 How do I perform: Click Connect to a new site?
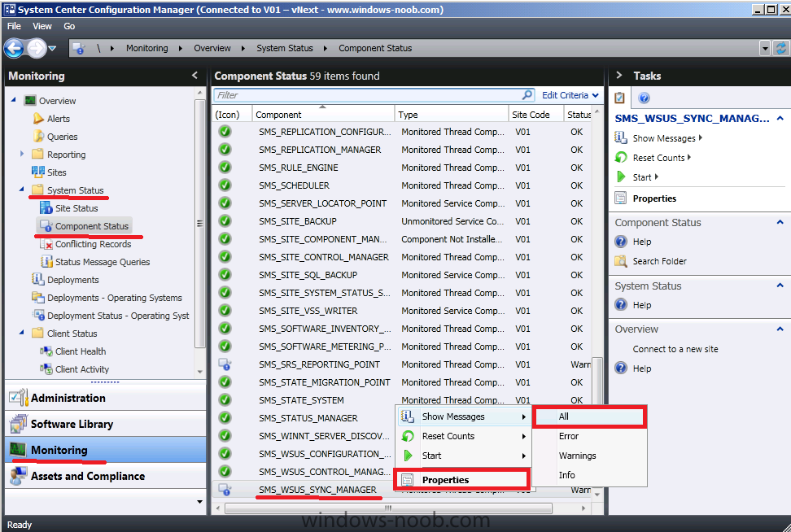coord(675,349)
